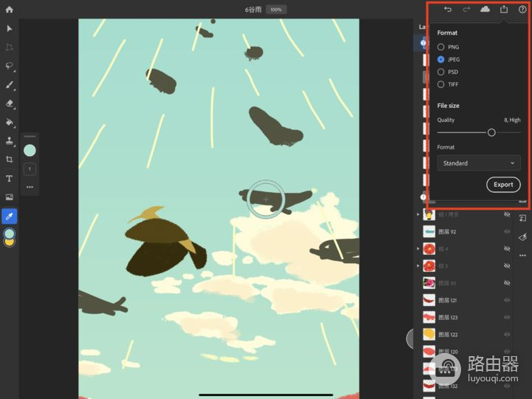532x399 pixels.
Task: Show the hidden 组 4 layer group
Action: pyautogui.click(x=507, y=248)
